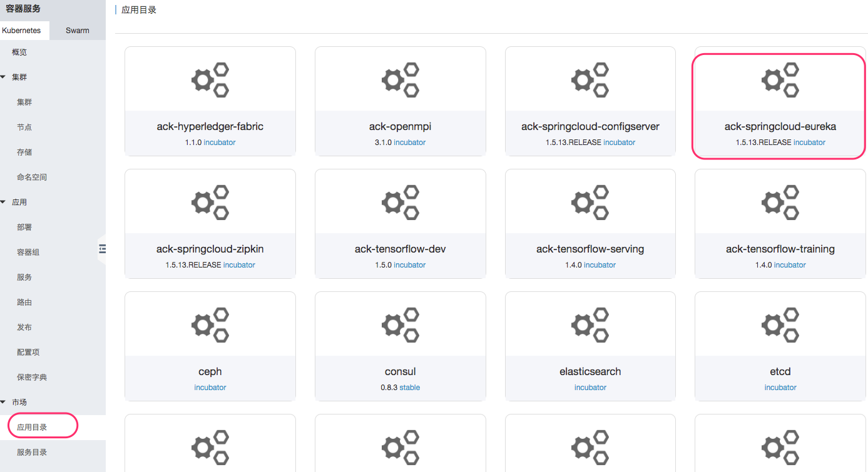
Task: Open the ack-hyperledger-fabric gear icon
Action: click(210, 79)
